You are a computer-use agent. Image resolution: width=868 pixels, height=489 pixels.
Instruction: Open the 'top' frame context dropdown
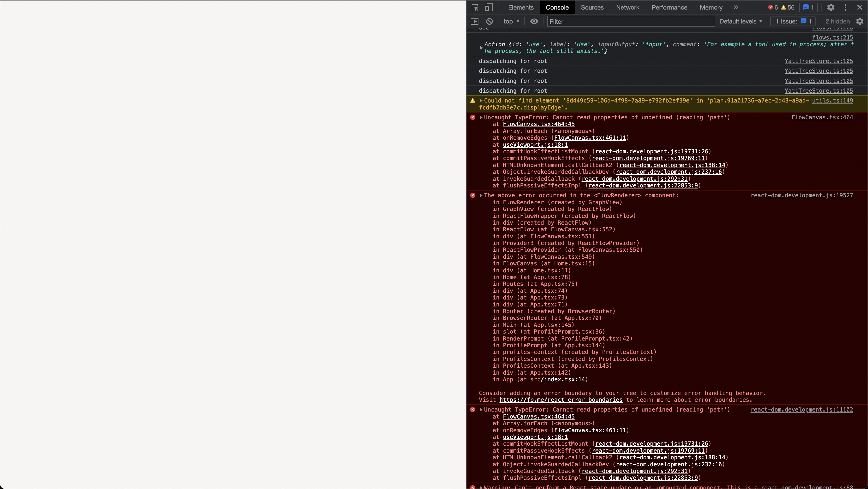511,21
